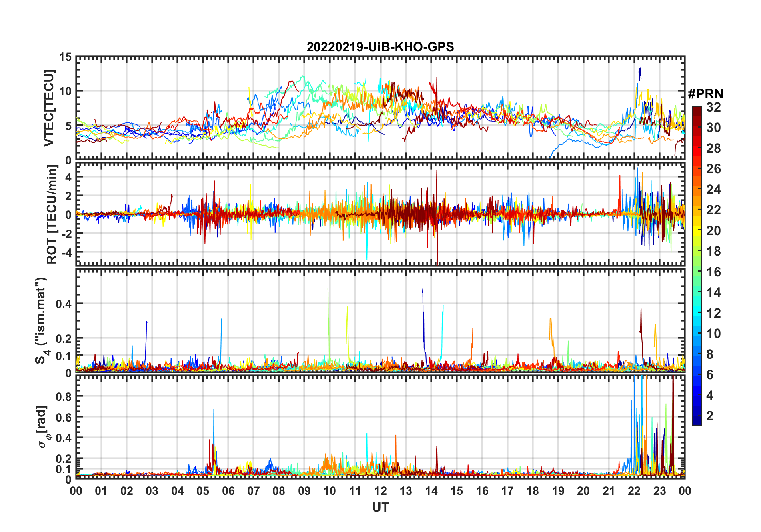The width and height of the screenshot is (761, 532).
Task: Click x-axis tick label 20
Action: (583, 491)
